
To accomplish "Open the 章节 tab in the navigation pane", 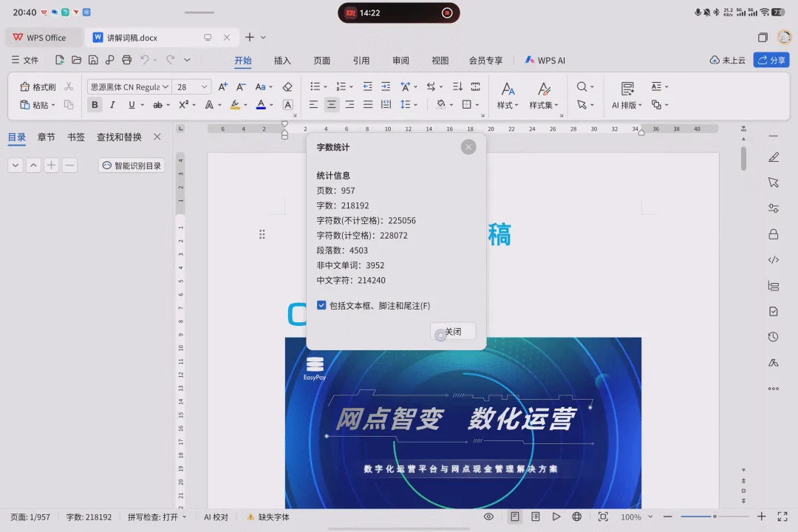I will pos(47,137).
